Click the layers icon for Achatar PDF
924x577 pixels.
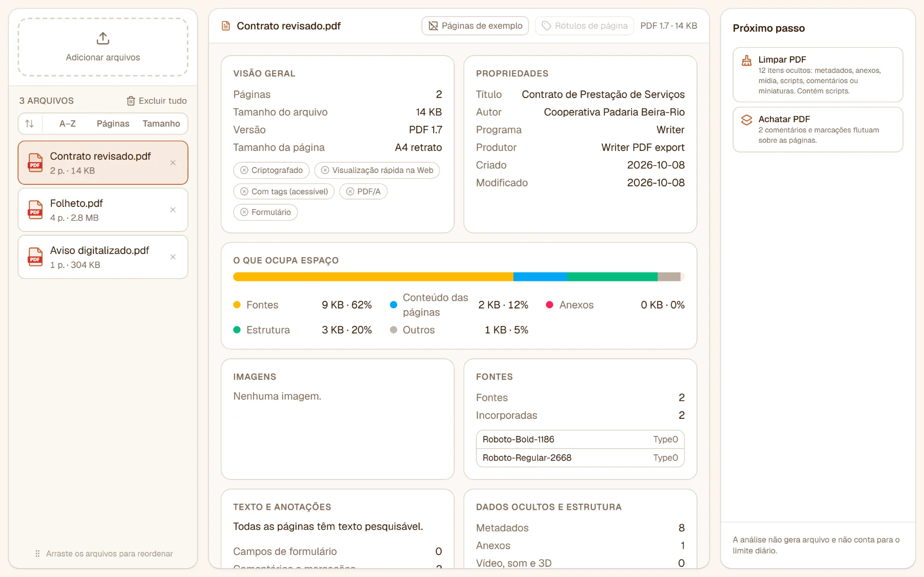(x=747, y=120)
